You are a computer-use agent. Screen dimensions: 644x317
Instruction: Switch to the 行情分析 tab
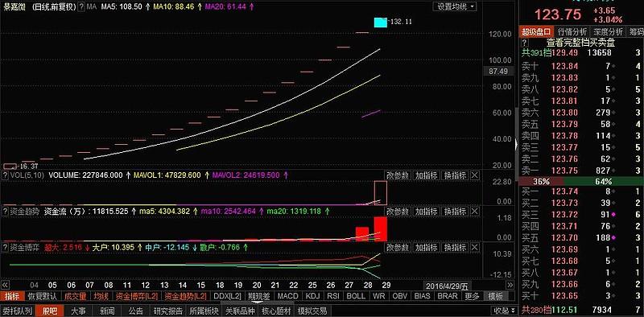pos(572,31)
